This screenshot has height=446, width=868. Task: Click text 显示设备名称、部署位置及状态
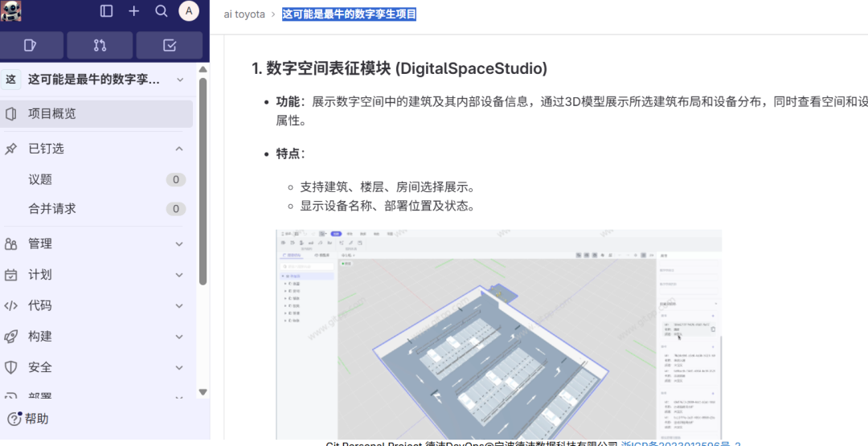click(x=387, y=207)
